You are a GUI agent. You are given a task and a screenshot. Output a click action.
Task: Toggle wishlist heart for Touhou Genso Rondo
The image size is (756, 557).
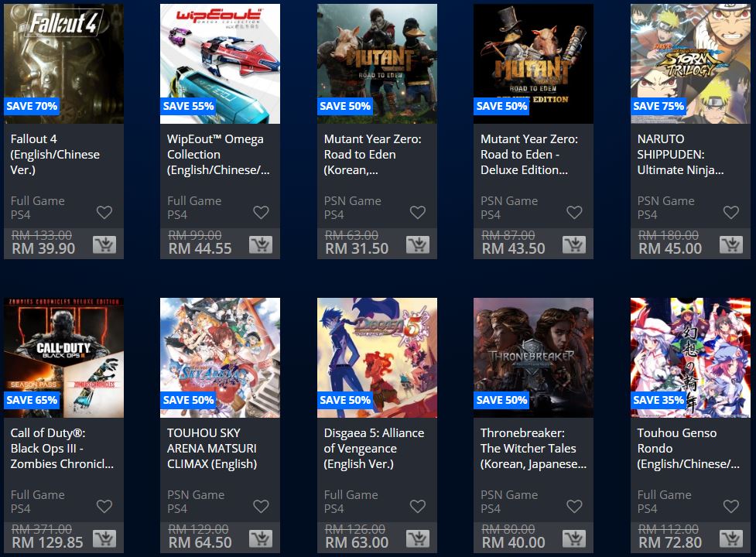click(x=731, y=506)
